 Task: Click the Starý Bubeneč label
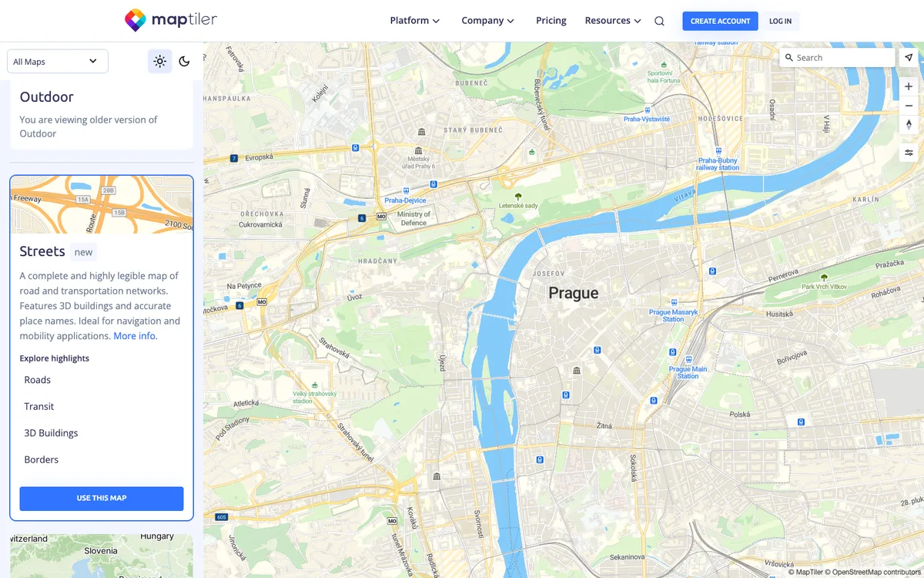tap(473, 130)
